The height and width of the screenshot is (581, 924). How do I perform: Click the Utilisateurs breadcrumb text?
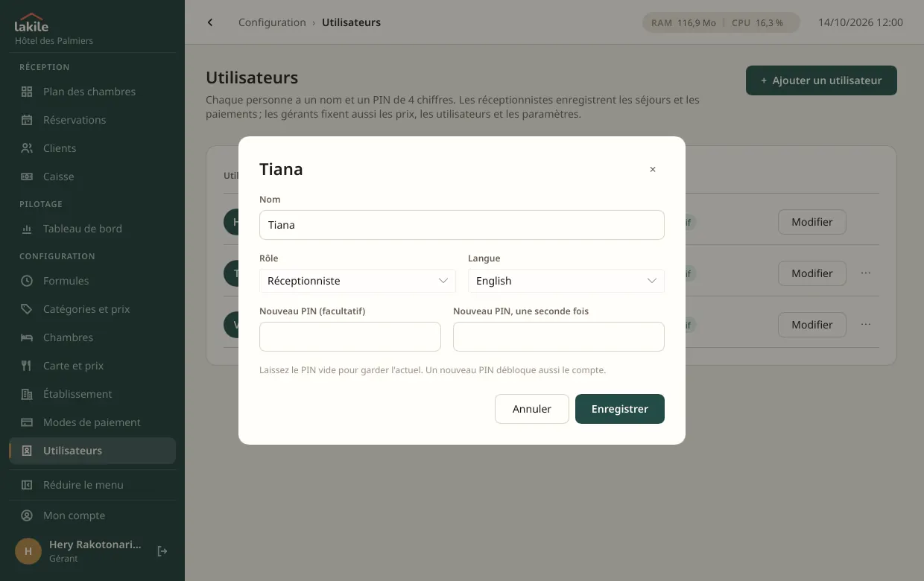351,22
